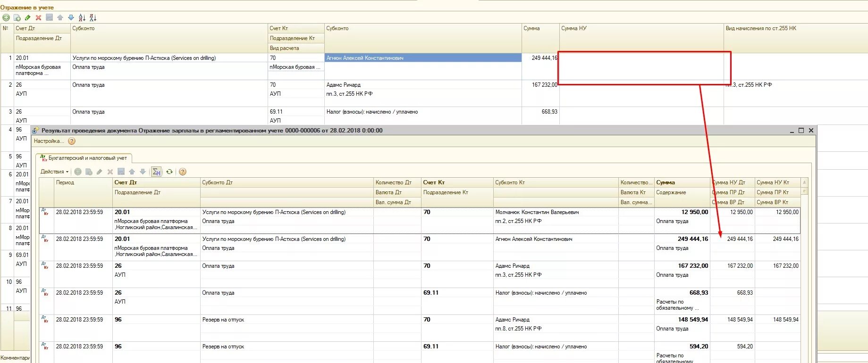Click the Счет Кт column header in result table
The width and height of the screenshot is (868, 363).
point(457,182)
